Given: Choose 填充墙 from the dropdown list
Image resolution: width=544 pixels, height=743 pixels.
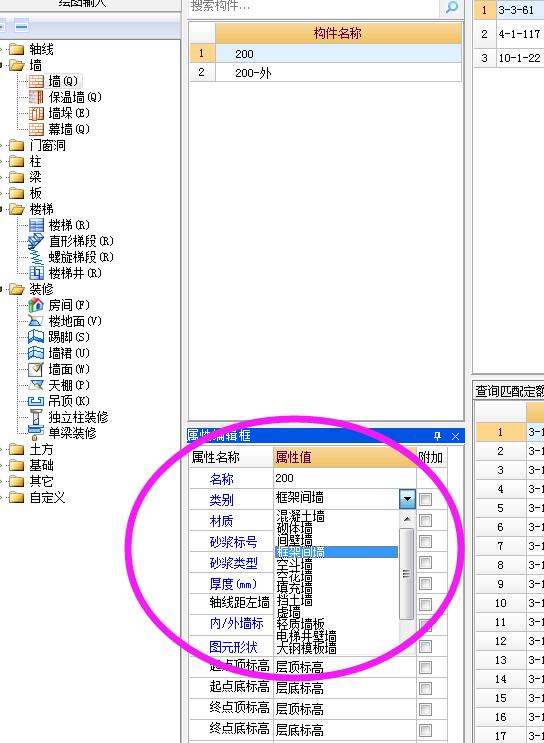Looking at the screenshot, I should click(x=295, y=589).
